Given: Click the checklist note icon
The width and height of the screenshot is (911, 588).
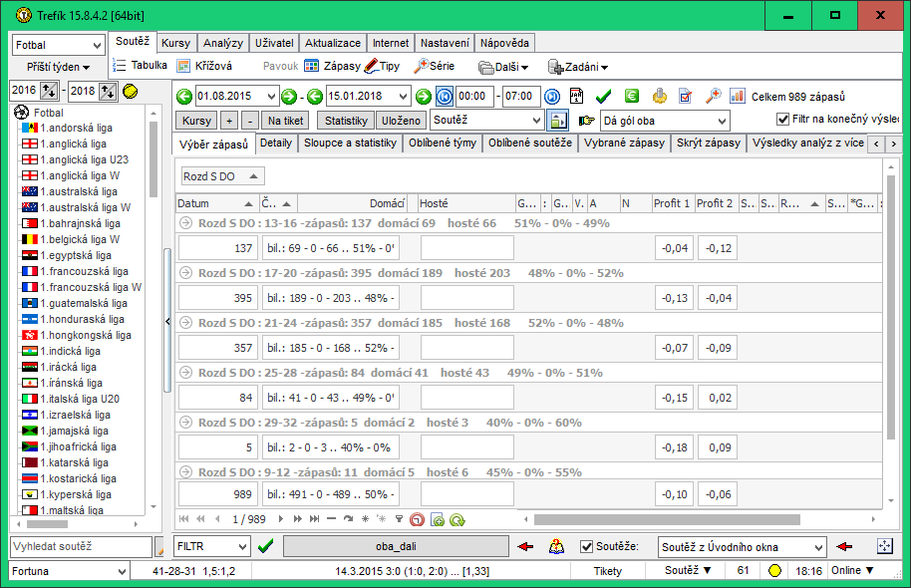Looking at the screenshot, I should 686,96.
